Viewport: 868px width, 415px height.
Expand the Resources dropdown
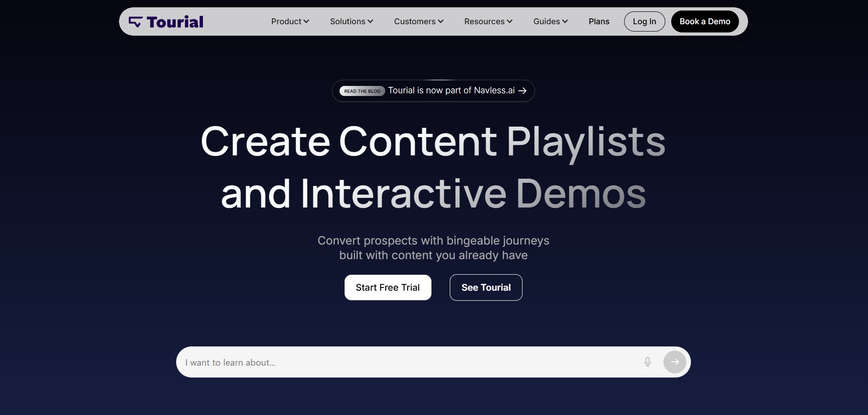(x=488, y=21)
